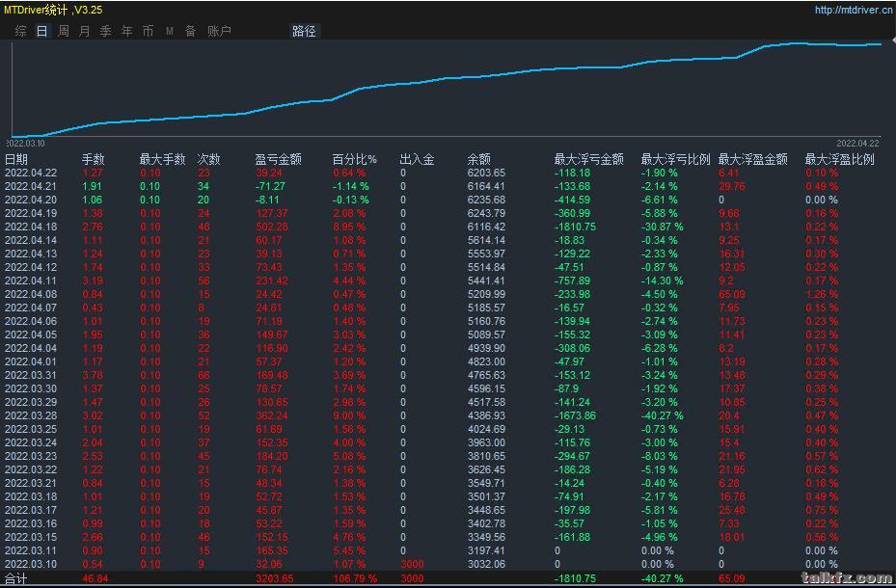Select the 日 daily tab
This screenshot has height=588, width=896.
[41, 31]
